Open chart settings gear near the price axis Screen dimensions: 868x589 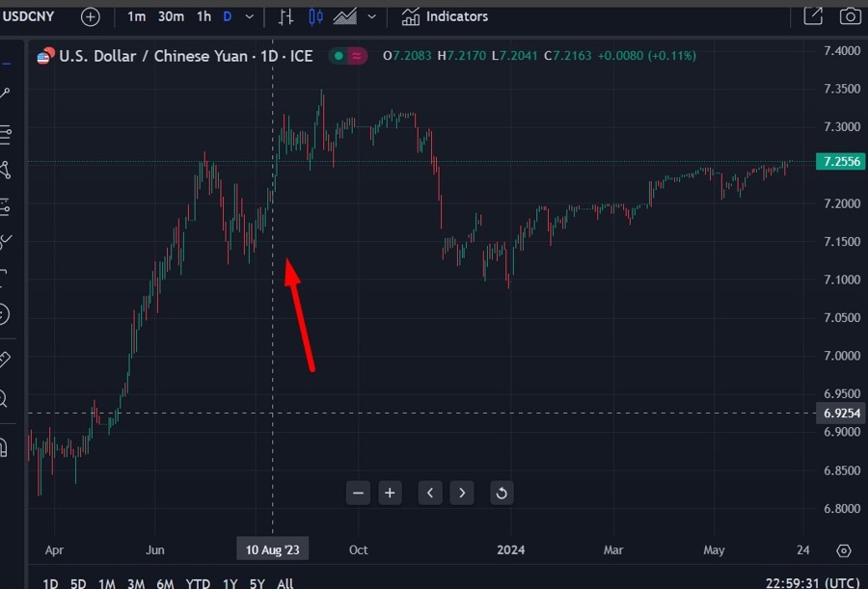[x=843, y=550]
